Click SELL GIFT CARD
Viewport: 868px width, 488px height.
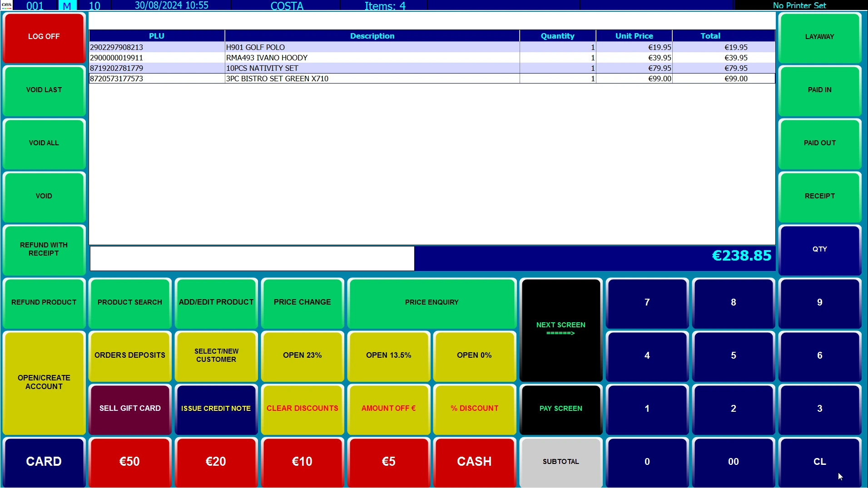(130, 409)
